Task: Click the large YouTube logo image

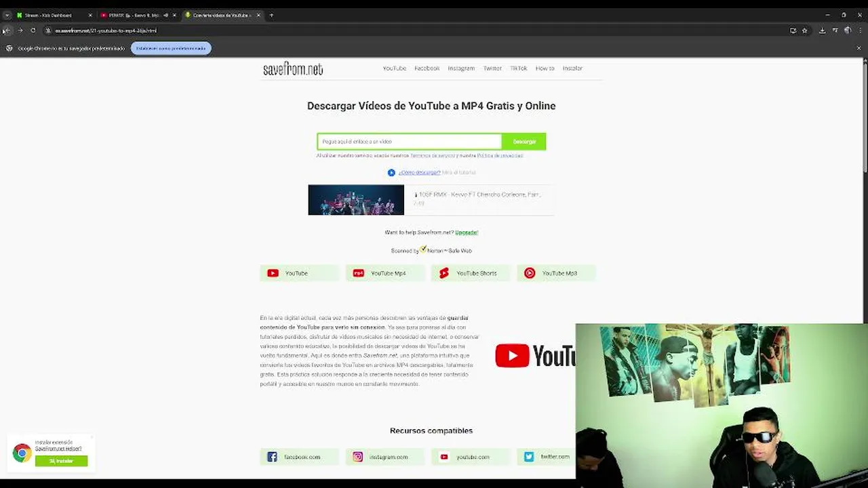Action: (535, 356)
